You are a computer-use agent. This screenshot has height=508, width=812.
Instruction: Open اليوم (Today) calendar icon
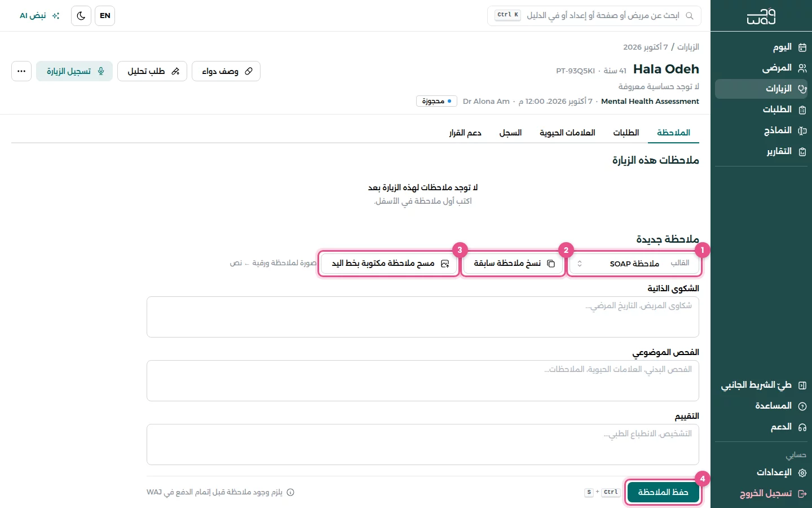[x=802, y=47]
